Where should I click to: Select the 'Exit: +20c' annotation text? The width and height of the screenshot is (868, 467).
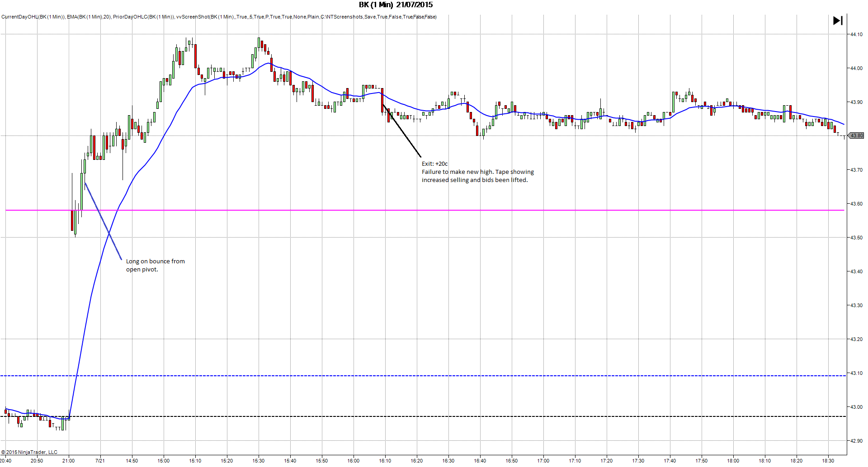pyautogui.click(x=434, y=164)
